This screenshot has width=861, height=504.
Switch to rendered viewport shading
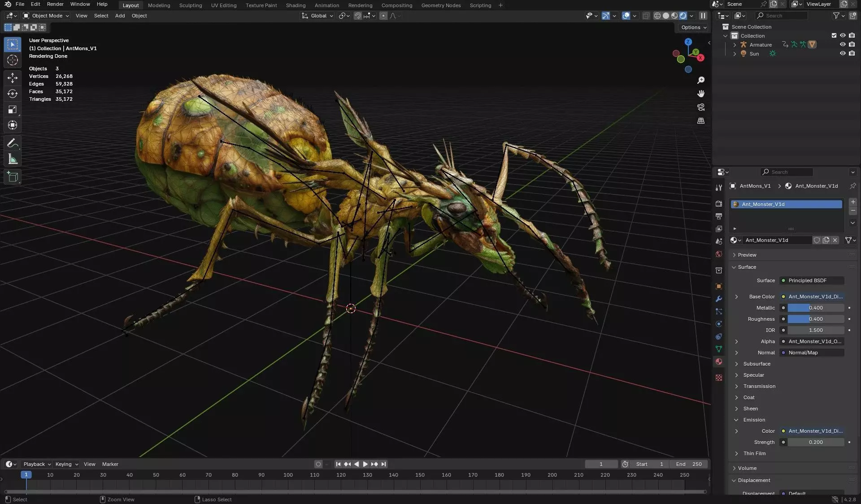683,16
